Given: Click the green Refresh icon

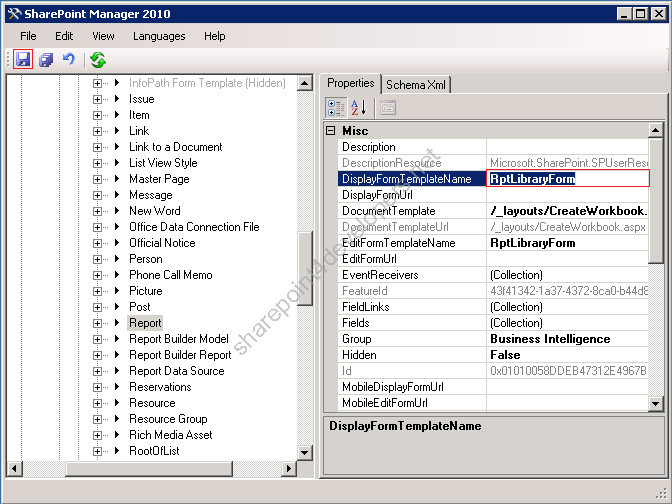Looking at the screenshot, I should click(x=98, y=60).
